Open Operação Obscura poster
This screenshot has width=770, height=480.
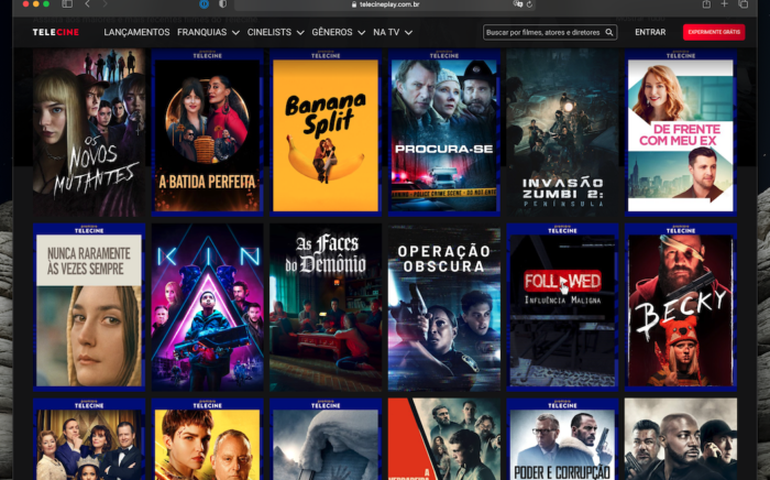(x=444, y=308)
